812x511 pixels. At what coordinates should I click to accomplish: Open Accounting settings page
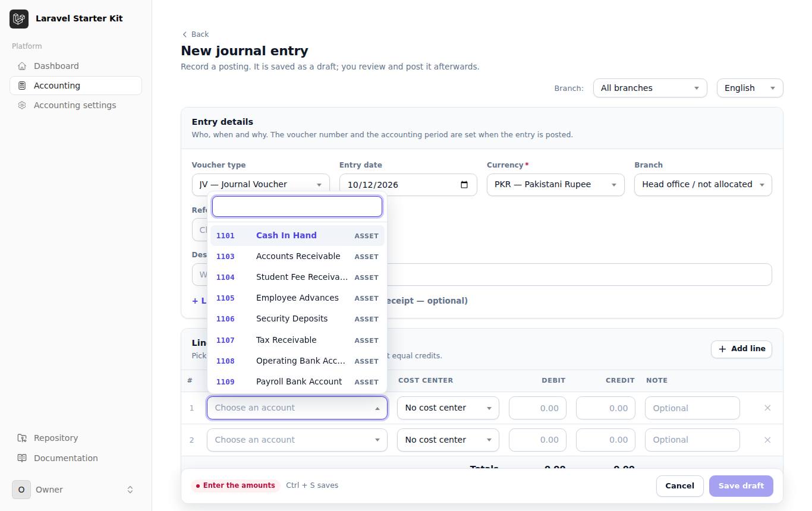click(x=75, y=105)
